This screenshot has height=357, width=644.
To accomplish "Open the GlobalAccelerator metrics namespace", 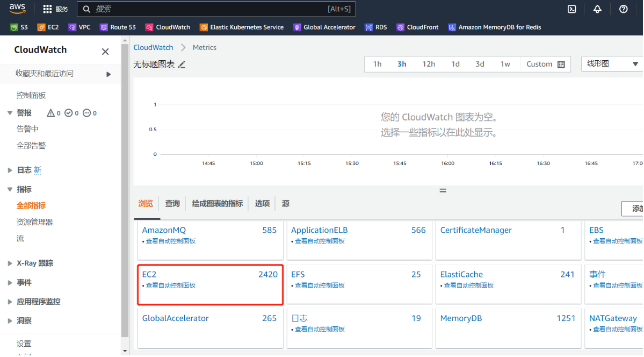I will click(176, 318).
